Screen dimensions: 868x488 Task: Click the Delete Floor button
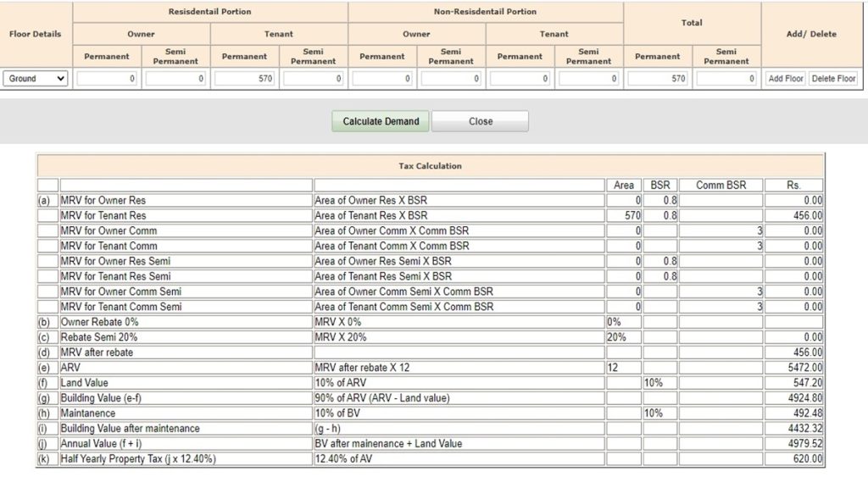pos(833,79)
